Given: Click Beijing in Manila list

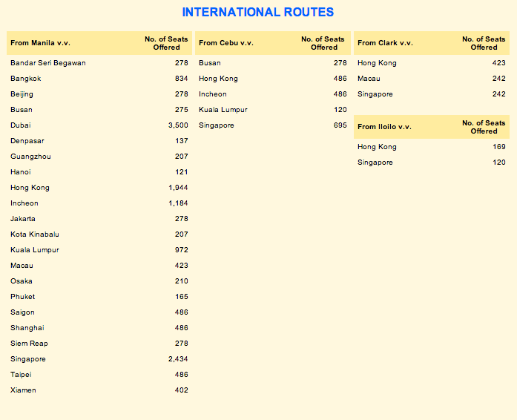Looking at the screenshot, I should [x=22, y=94].
